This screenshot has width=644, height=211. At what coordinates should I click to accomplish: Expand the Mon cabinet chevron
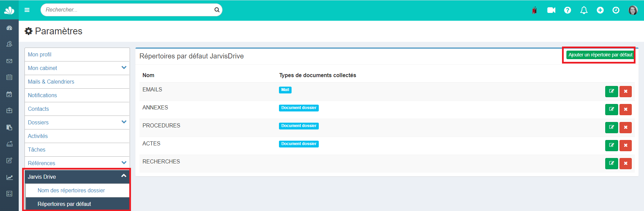124,68
